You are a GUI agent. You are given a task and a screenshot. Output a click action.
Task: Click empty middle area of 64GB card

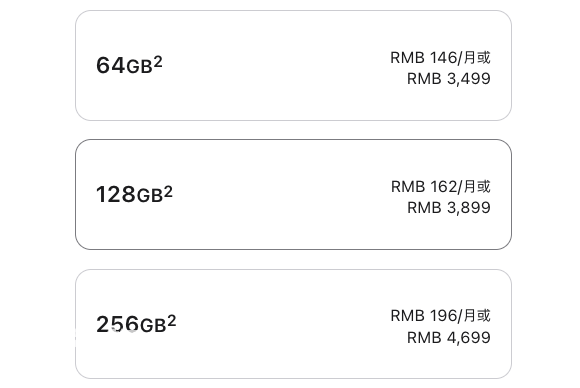pyautogui.click(x=276, y=65)
